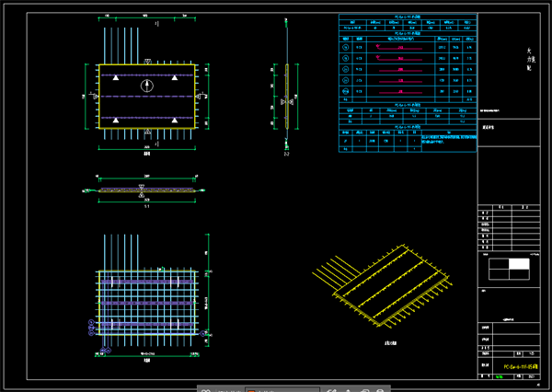Click the yellow drawing title text in the title block

pyautogui.click(x=521, y=366)
